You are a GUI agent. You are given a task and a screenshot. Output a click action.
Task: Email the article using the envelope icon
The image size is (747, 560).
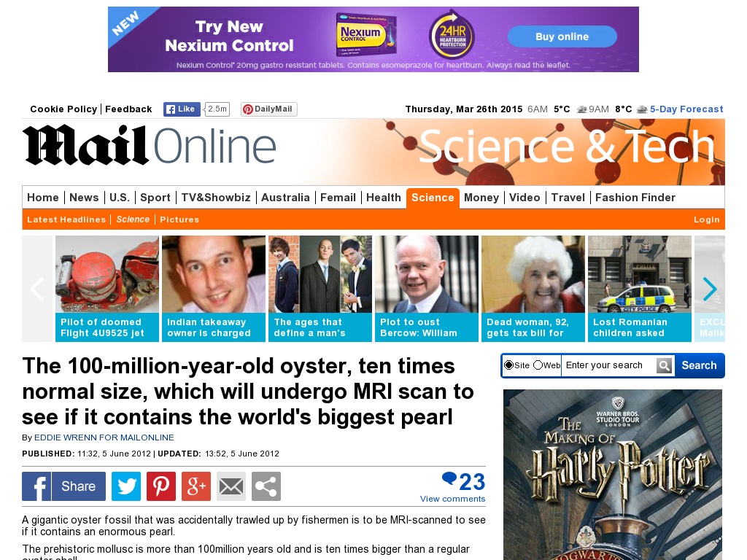(x=231, y=486)
